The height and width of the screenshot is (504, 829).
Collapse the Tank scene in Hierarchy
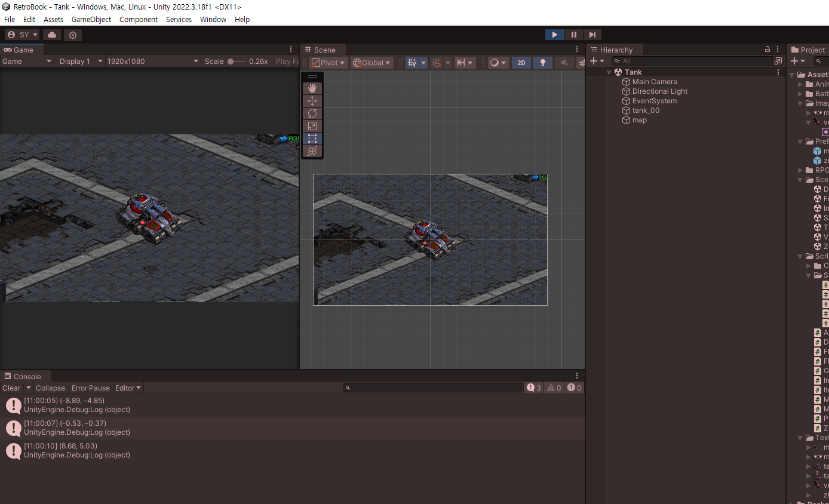click(x=609, y=72)
